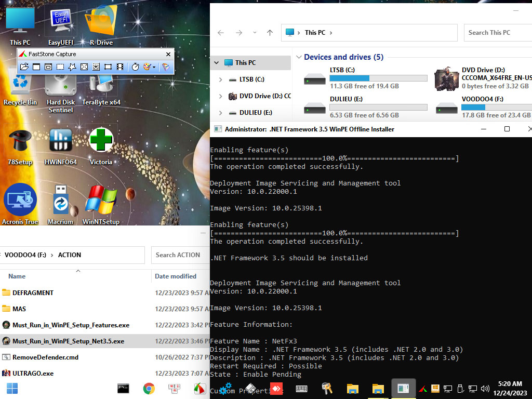Open on-screen keyboard taskbar icon
Image resolution: width=532 pixels, height=399 pixels.
tap(302, 389)
